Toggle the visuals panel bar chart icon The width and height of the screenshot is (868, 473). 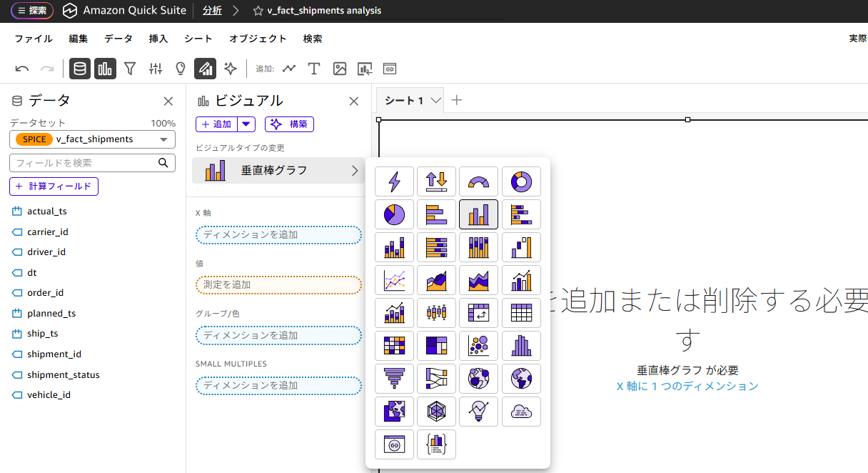click(x=105, y=68)
